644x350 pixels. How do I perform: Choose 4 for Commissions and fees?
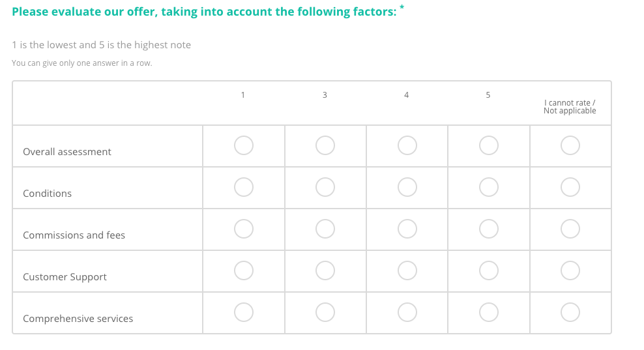(x=407, y=229)
